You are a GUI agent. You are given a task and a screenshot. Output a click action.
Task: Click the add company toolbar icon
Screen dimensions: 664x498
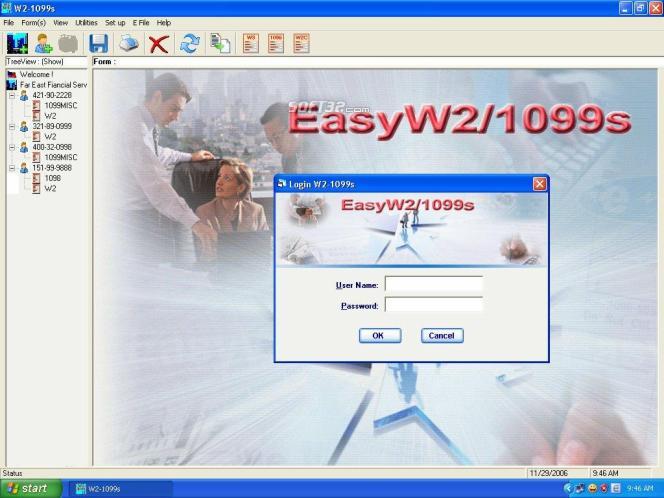coord(17,44)
